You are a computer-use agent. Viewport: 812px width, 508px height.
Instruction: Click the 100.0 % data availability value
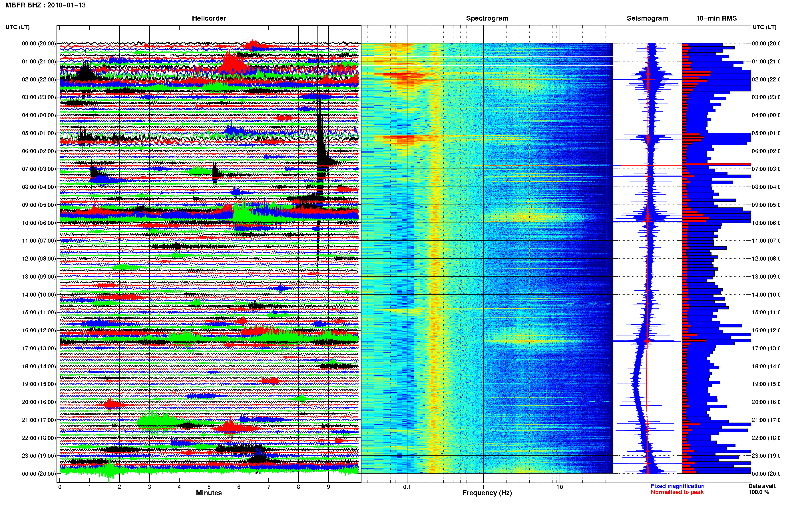(x=759, y=492)
